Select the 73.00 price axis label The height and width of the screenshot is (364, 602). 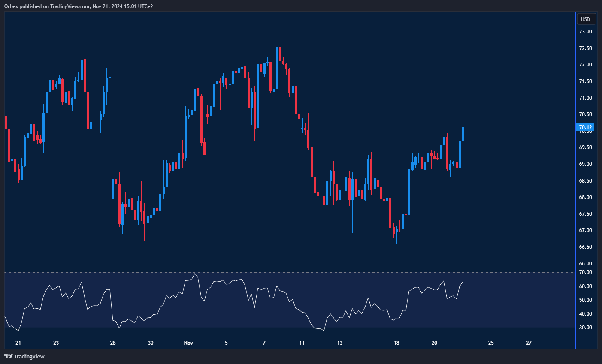585,32
